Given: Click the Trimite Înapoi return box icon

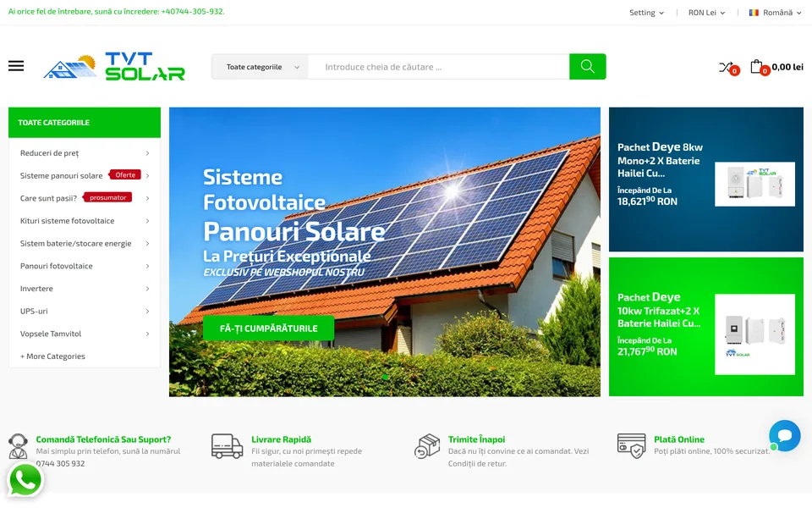Looking at the screenshot, I should coord(427,446).
